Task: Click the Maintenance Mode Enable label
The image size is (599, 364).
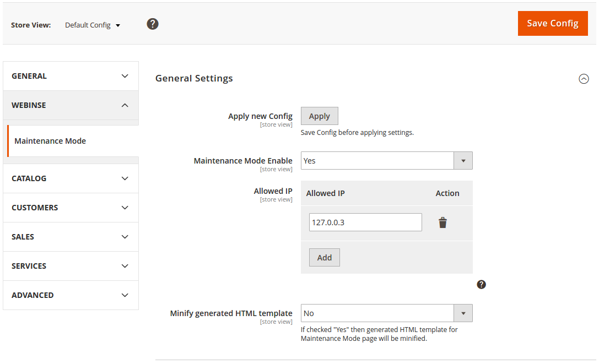Action: [x=243, y=161]
